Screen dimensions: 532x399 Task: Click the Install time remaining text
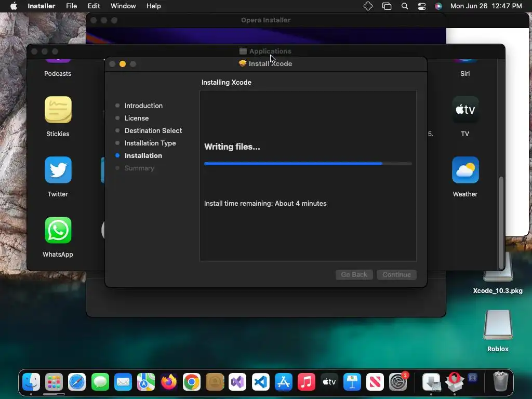point(265,203)
